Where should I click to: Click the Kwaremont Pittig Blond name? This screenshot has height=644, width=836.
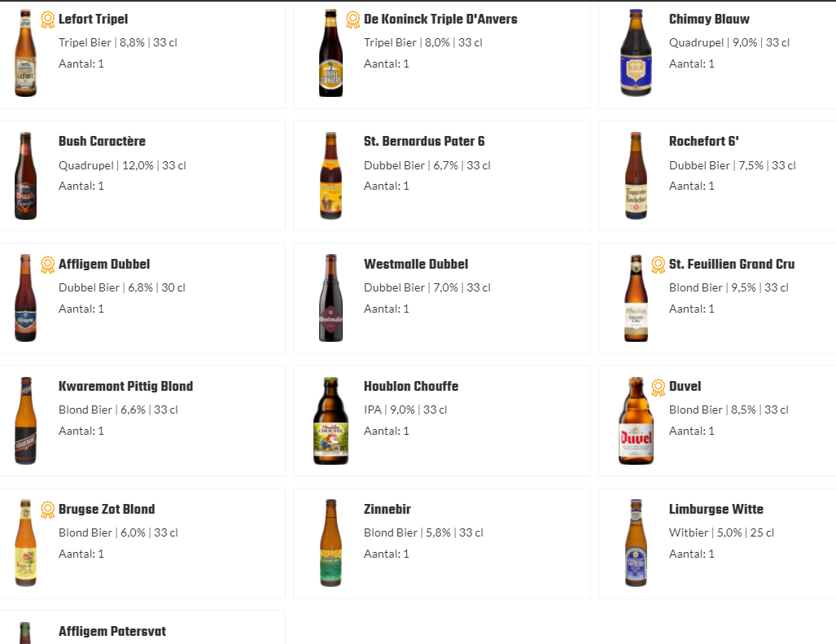pos(125,386)
